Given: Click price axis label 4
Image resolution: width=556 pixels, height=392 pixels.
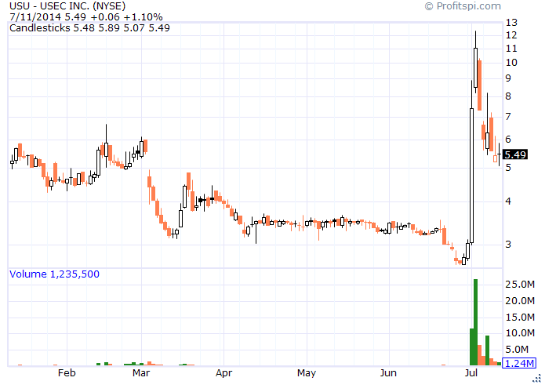Looking at the screenshot, I should pyautogui.click(x=508, y=201).
